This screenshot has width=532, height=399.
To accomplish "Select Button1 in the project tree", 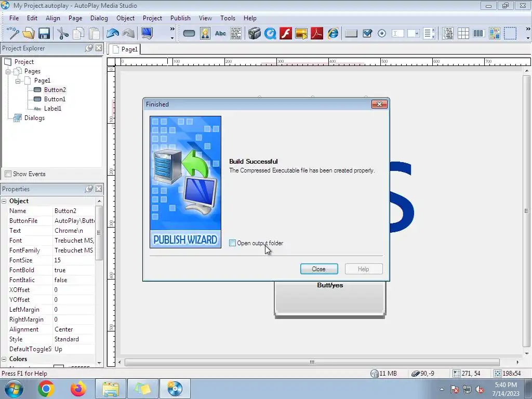I will [x=55, y=99].
